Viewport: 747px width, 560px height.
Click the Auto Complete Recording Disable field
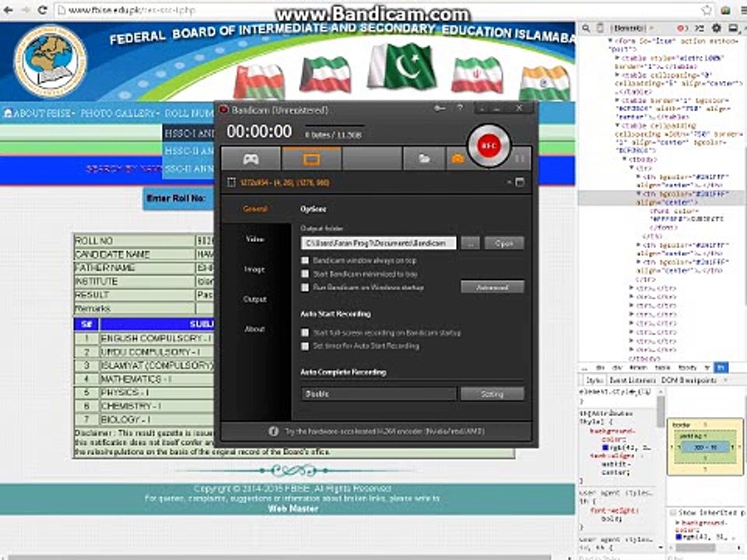click(378, 394)
